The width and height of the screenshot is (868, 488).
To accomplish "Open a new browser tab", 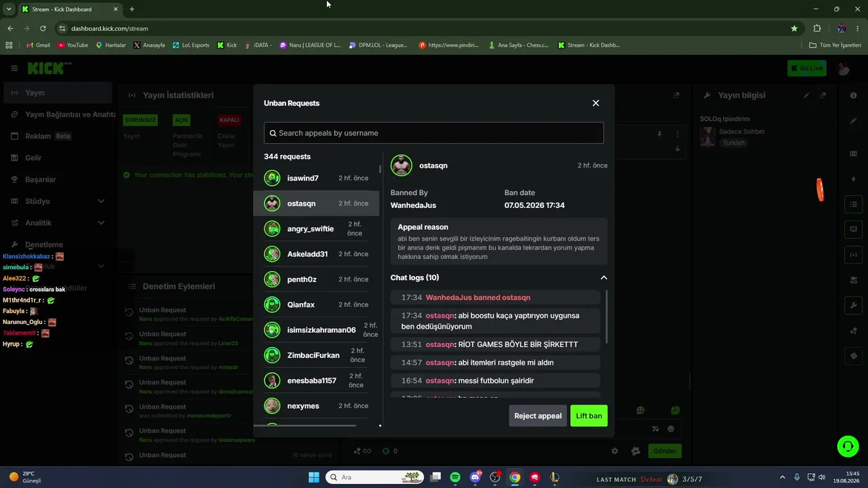I will pos(132,9).
